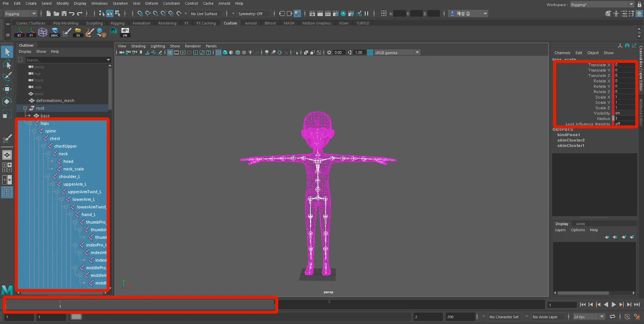
Task: Toggle wireframe on shaded in viewport toolbar
Action: pos(238,52)
